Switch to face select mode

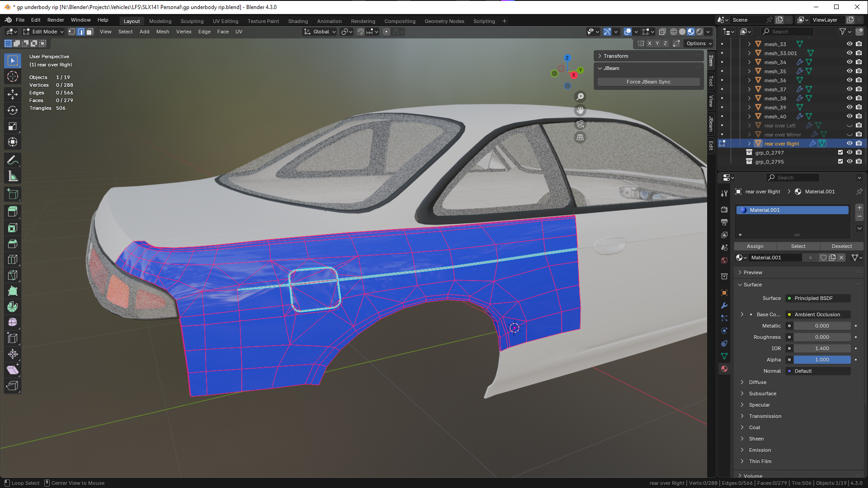pyautogui.click(x=90, y=32)
